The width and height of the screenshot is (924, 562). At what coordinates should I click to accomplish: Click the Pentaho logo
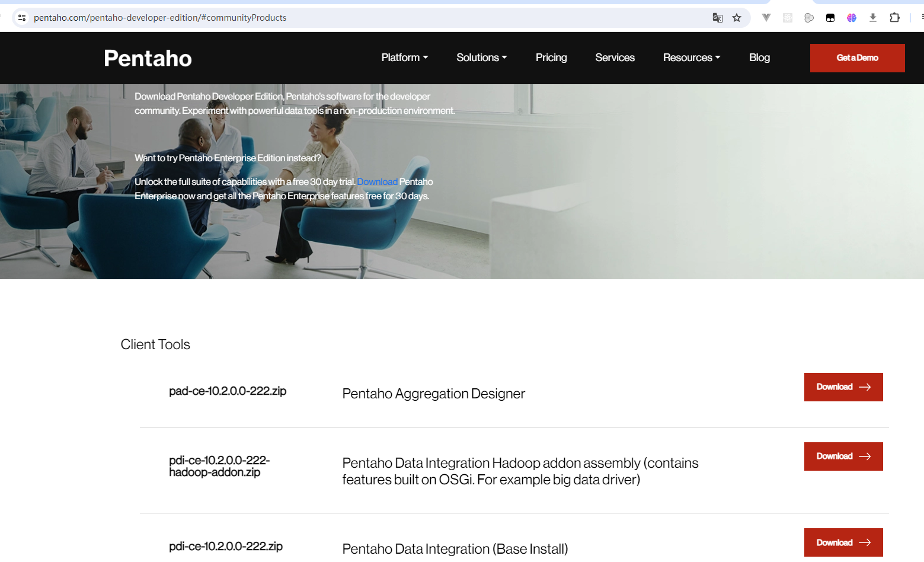pos(148,58)
